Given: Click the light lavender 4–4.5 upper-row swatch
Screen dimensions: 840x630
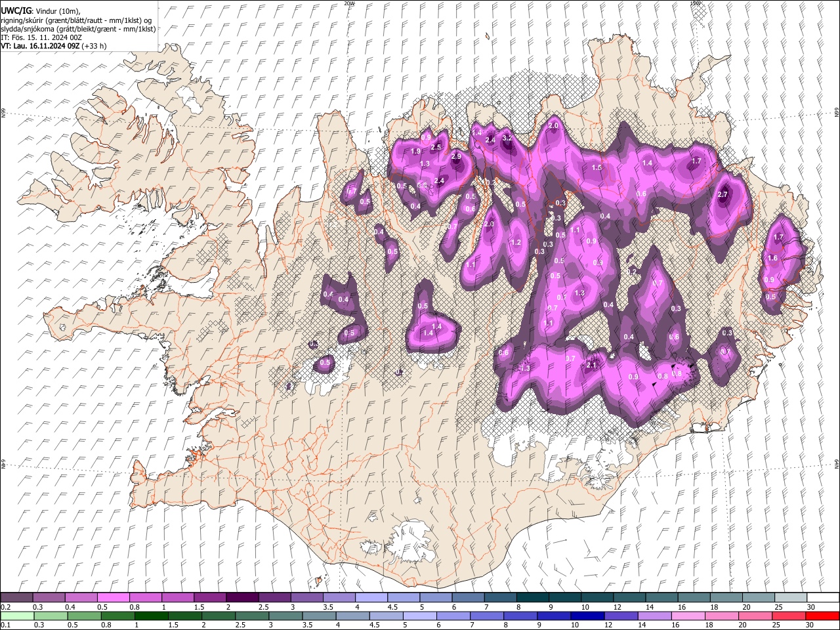Looking at the screenshot, I should [371, 598].
